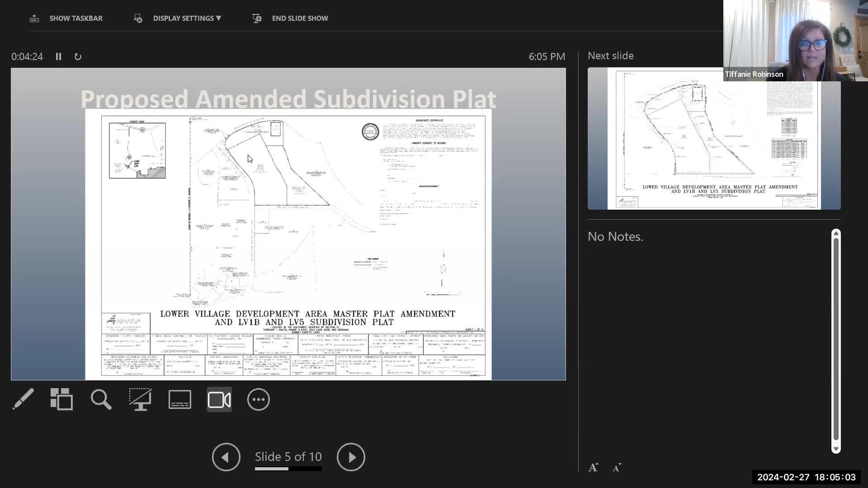Screen dimensions: 868x488
Task: Open slide navigator via Slide 5 of 10
Action: [x=288, y=457]
